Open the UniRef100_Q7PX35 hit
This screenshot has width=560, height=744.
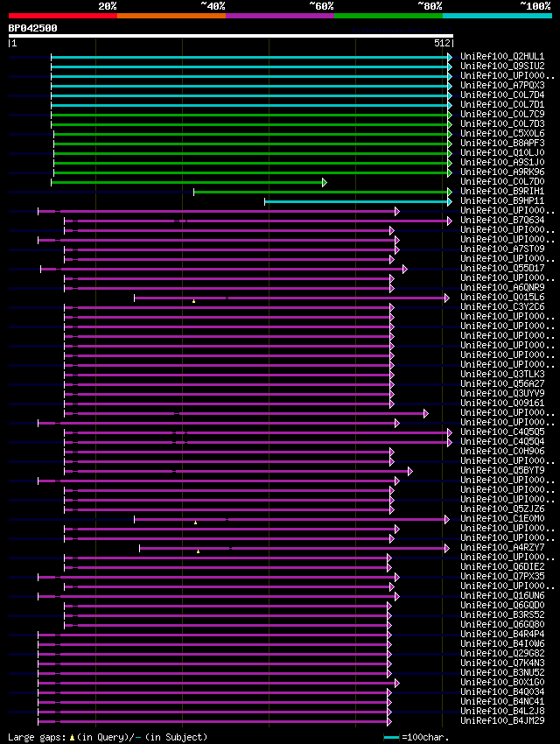[x=502, y=576]
